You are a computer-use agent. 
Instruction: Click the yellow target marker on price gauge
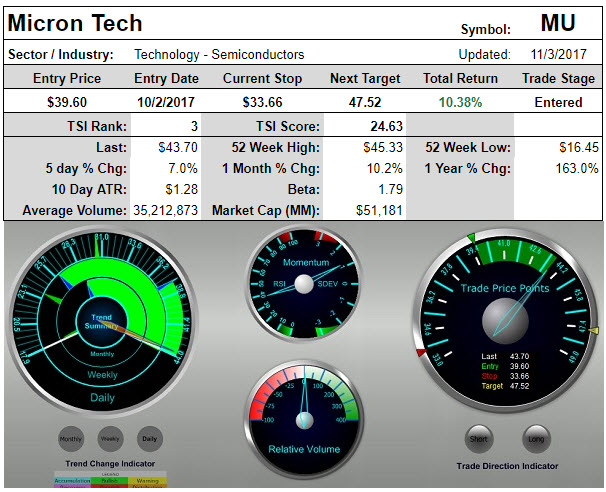point(594,331)
